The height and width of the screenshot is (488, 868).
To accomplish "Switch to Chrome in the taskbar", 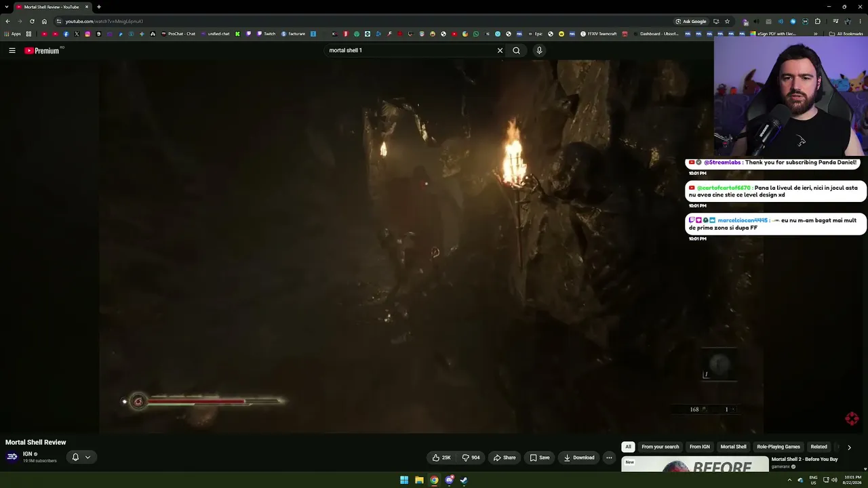I will coord(434,480).
